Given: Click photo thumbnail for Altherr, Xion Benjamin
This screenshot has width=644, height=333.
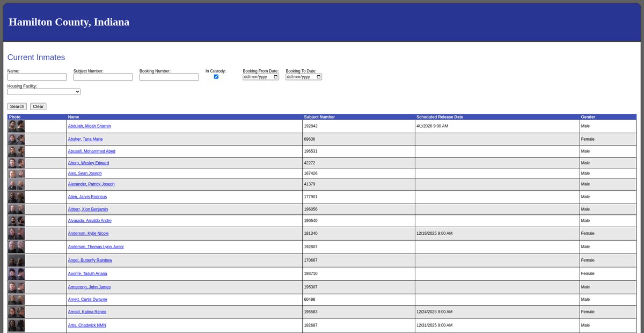Looking at the screenshot, I should [16, 209].
